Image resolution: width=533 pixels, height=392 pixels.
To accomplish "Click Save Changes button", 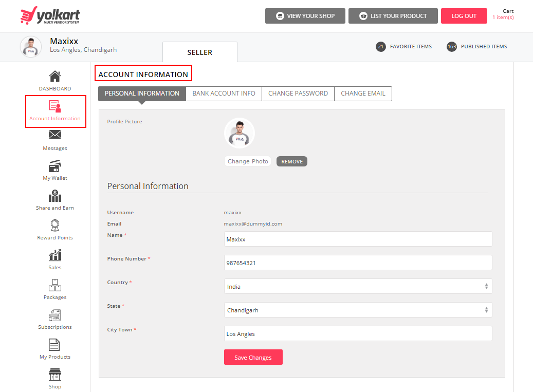I will click(x=253, y=358).
